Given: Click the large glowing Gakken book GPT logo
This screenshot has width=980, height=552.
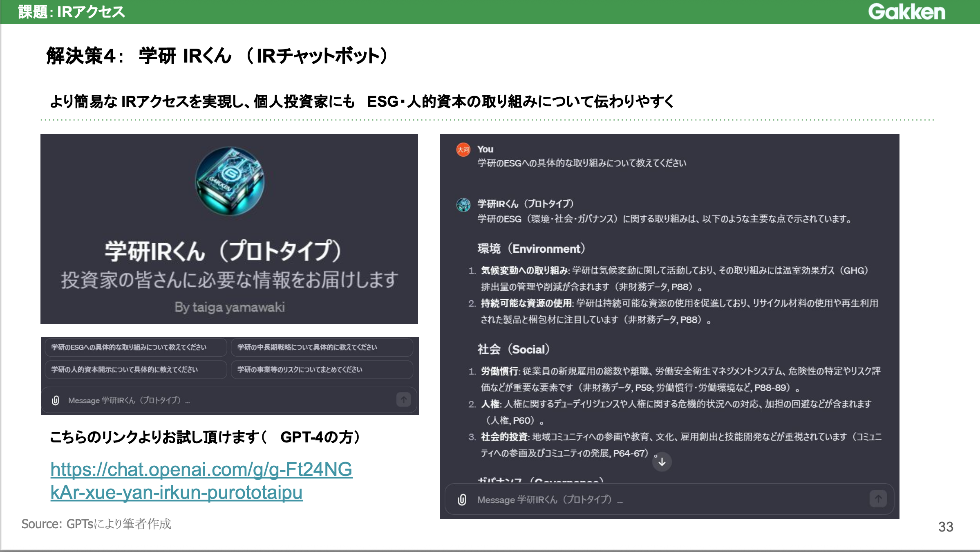Looking at the screenshot, I should pyautogui.click(x=230, y=181).
